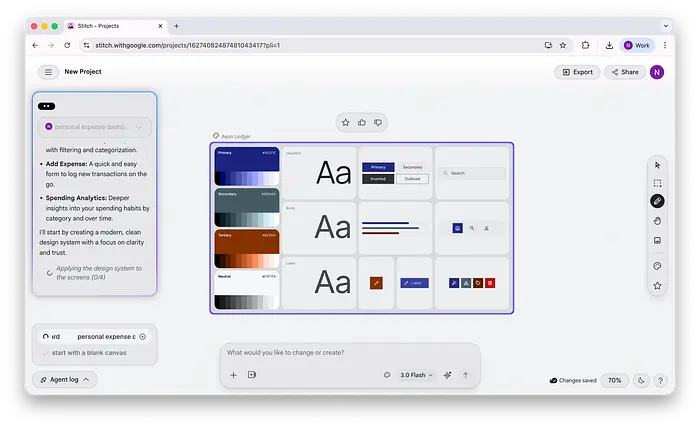Check the 'start with a blank canvas' option
Viewport: 700px width, 428px height.
pyautogui.click(x=46, y=353)
